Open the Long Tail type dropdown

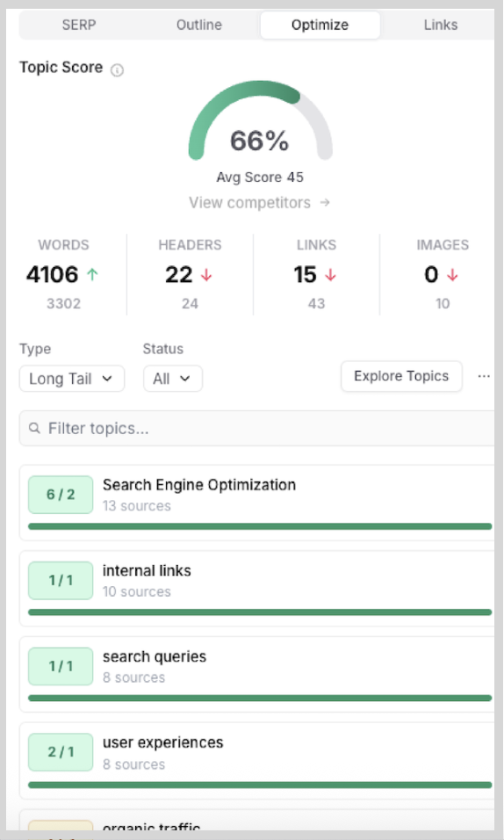tap(72, 379)
